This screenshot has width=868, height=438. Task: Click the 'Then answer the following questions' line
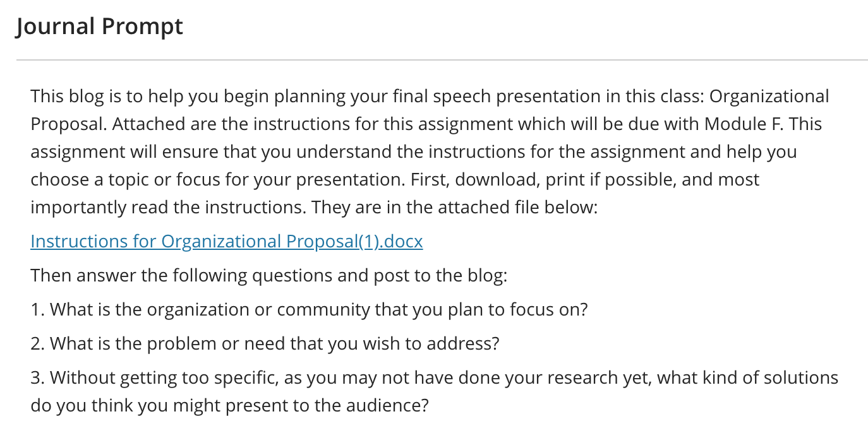(x=269, y=276)
